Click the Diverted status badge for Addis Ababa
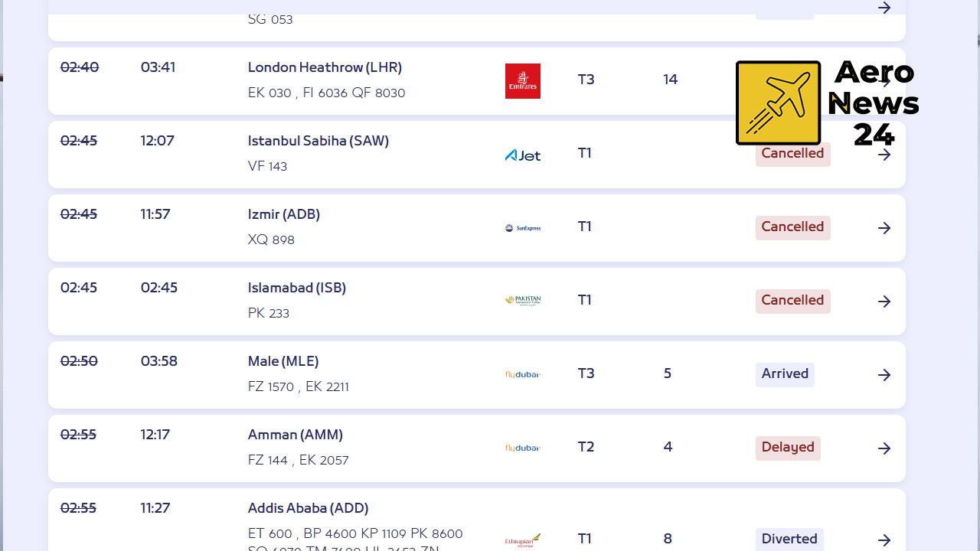 pos(789,539)
